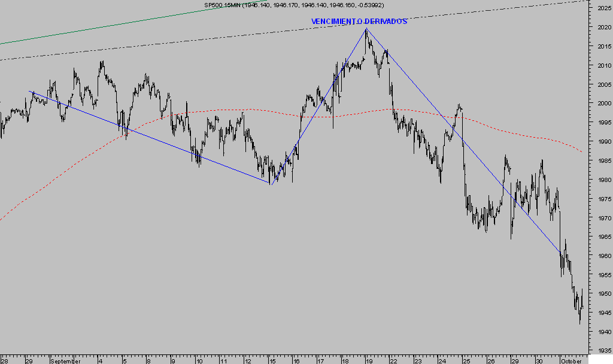Click date 25 on the time axis
613x364 pixels.
(x=466, y=361)
